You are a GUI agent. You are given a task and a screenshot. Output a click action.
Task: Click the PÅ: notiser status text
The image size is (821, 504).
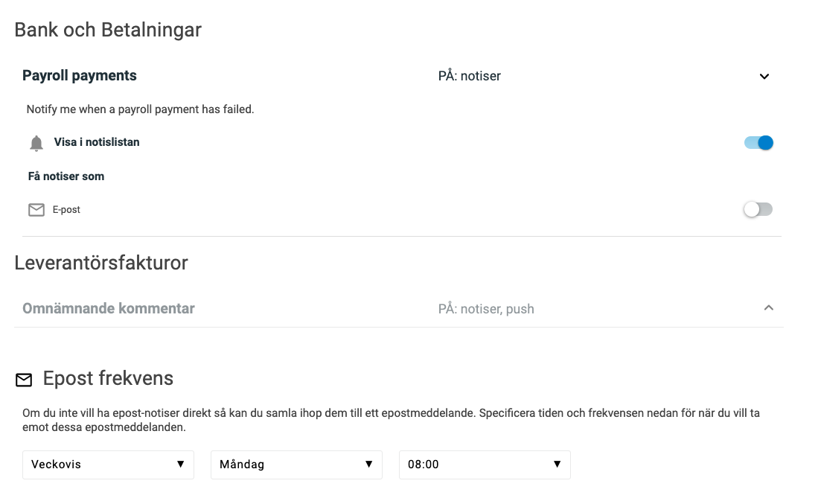tap(469, 77)
